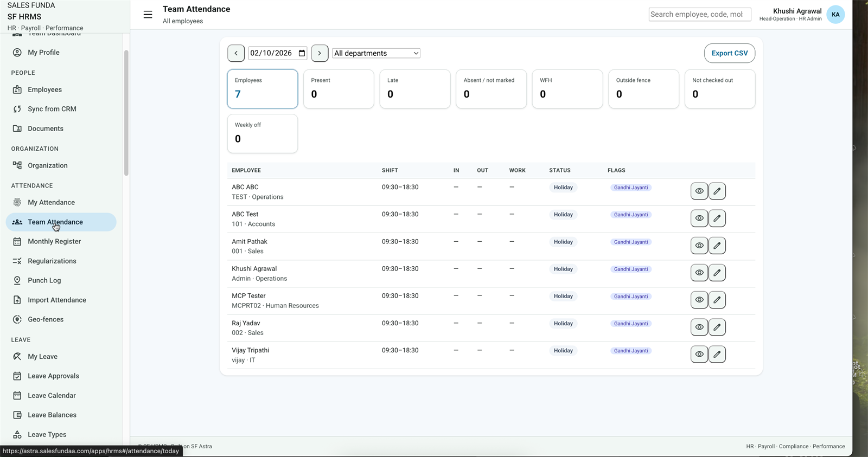Select Team Attendance in sidebar
868x457 pixels.
(x=61, y=222)
